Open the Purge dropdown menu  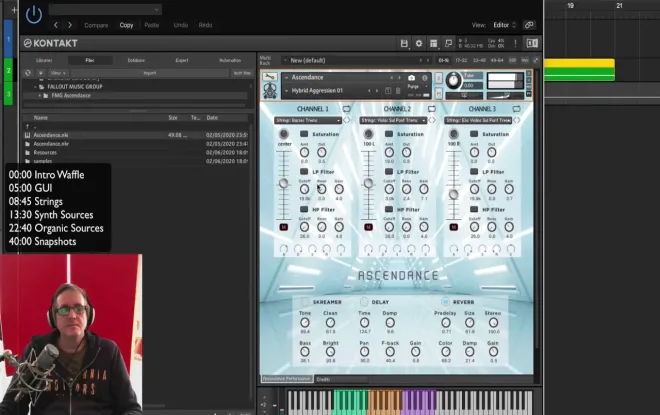pyautogui.click(x=418, y=87)
